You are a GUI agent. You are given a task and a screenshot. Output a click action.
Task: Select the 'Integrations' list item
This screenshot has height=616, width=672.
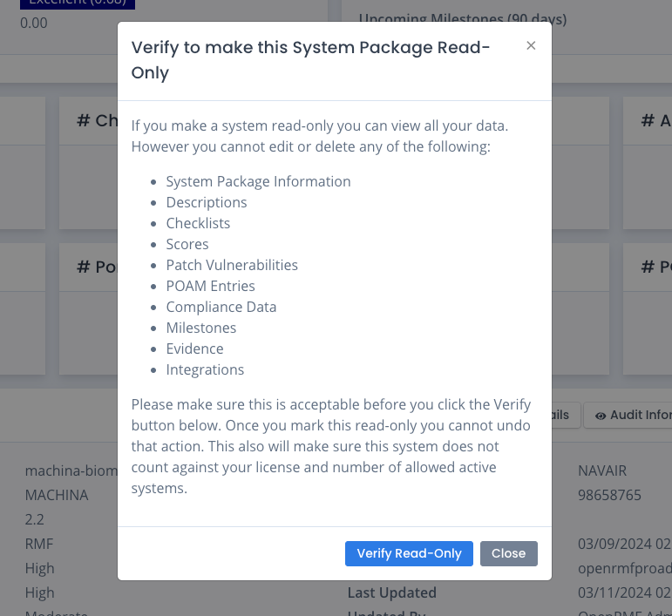coord(205,370)
